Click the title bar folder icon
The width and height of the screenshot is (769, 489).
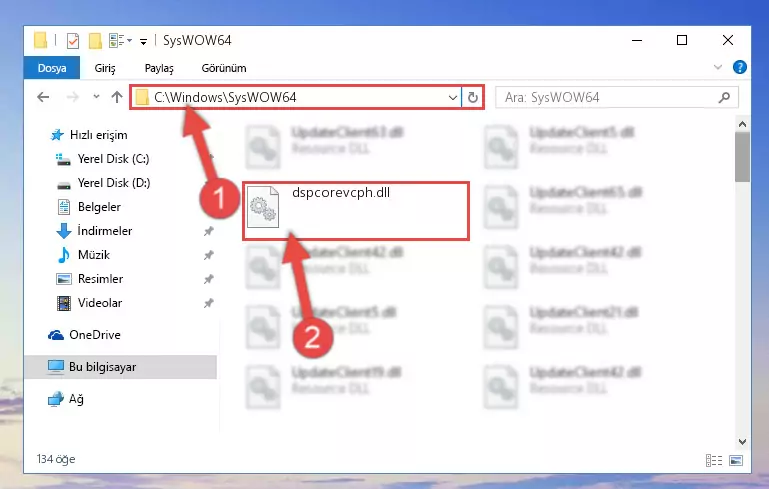(x=41, y=40)
